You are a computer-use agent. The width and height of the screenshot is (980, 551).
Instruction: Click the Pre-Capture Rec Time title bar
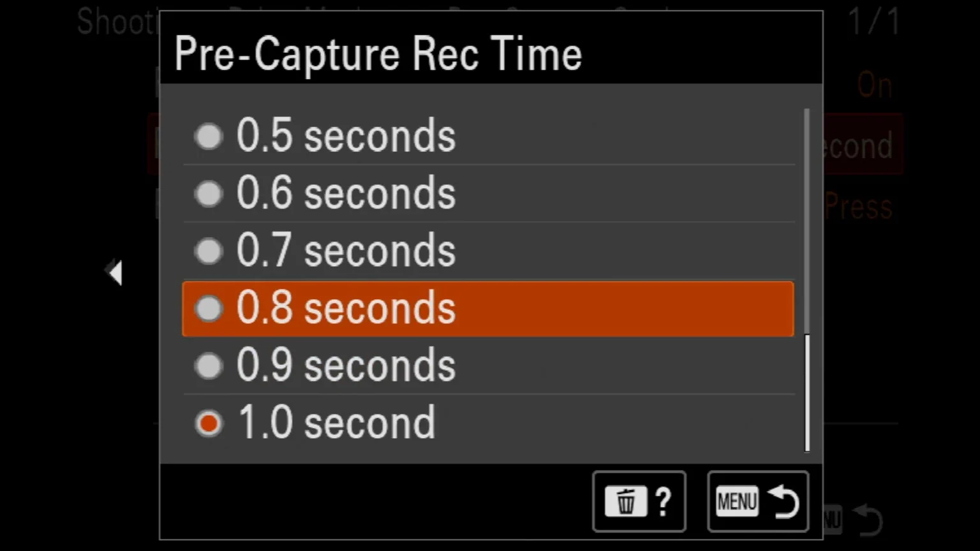click(x=378, y=53)
